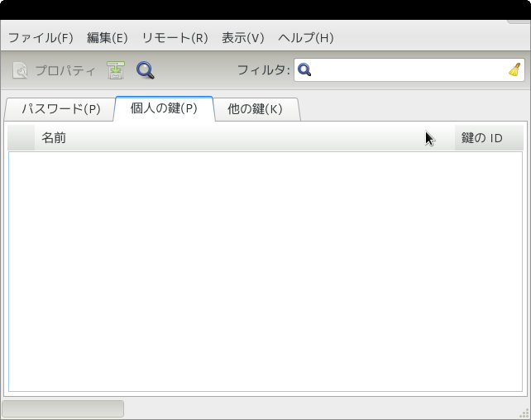Sort by the 名前 column header
Image resolution: width=531 pixels, height=420 pixels.
[245, 138]
